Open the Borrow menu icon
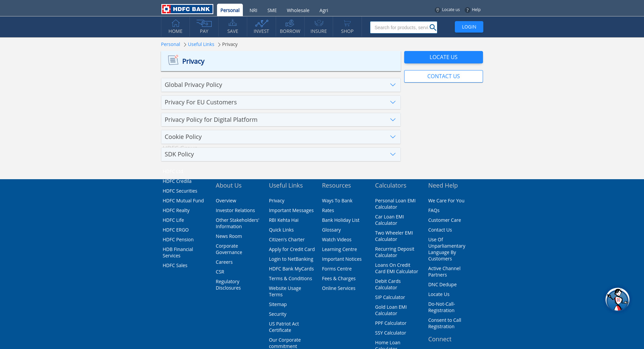This screenshot has width=644, height=349. (x=290, y=23)
